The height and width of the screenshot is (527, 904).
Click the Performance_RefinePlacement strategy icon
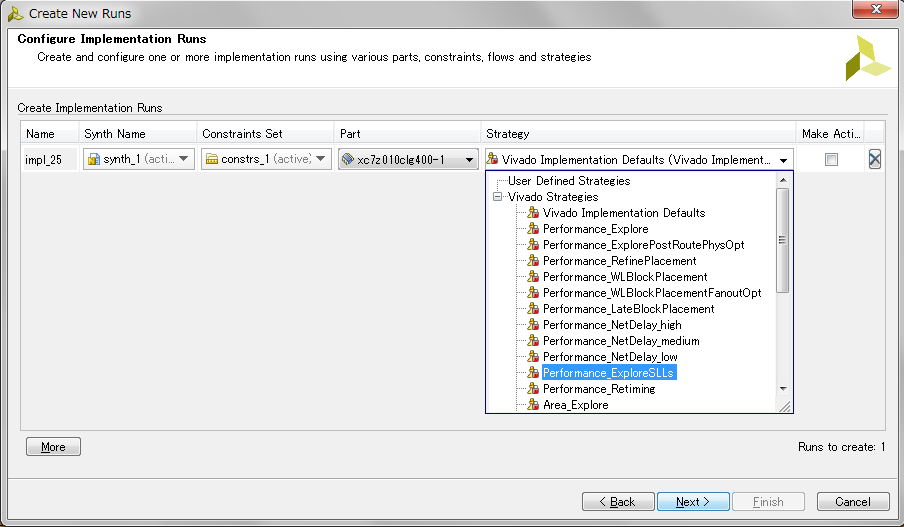(x=533, y=261)
